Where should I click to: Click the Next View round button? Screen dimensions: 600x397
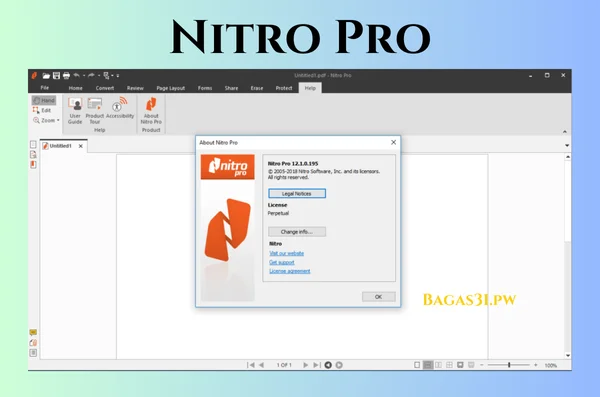(339, 365)
